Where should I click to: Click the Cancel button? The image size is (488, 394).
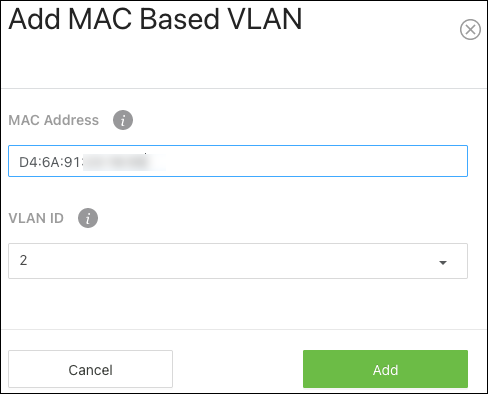(90, 369)
